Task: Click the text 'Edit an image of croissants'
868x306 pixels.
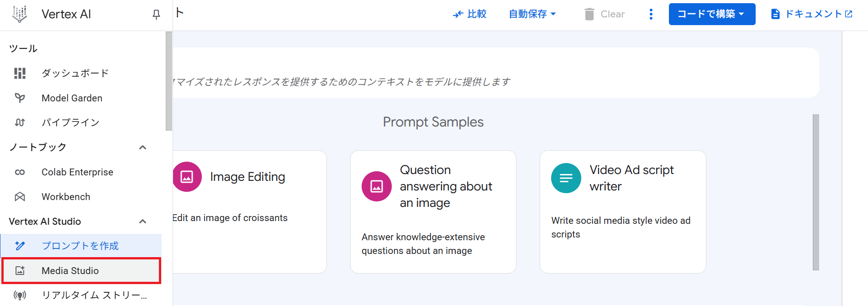Action: point(230,218)
